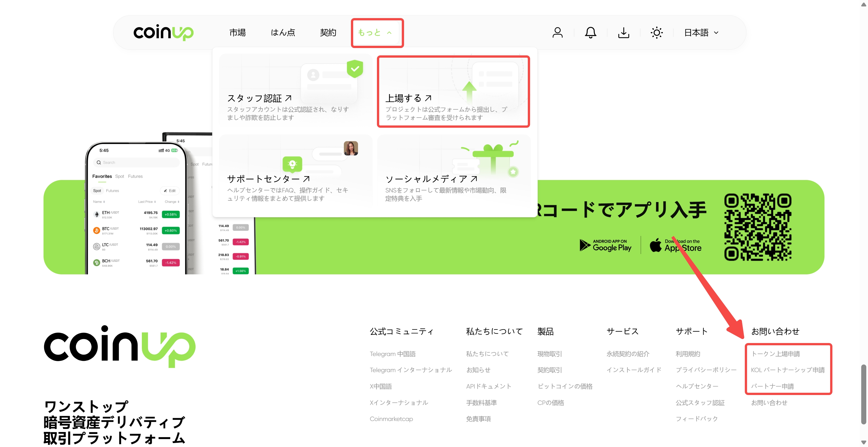Click the large CoinUp footer logo
Screen dimensions: 868x447
[x=120, y=346]
